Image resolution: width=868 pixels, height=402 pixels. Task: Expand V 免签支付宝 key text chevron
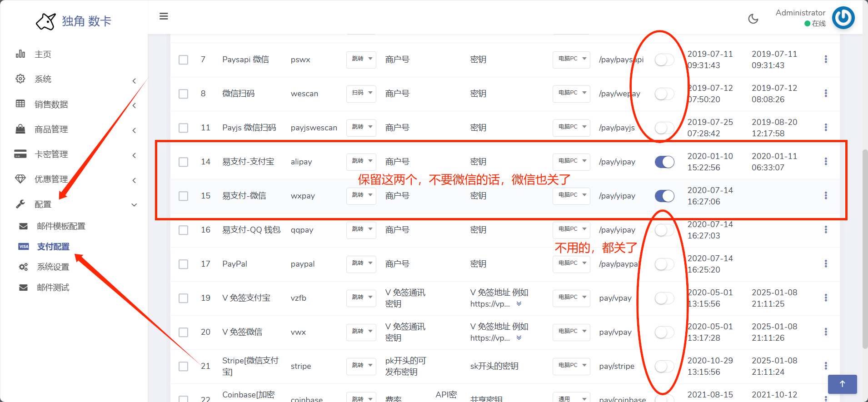point(519,304)
